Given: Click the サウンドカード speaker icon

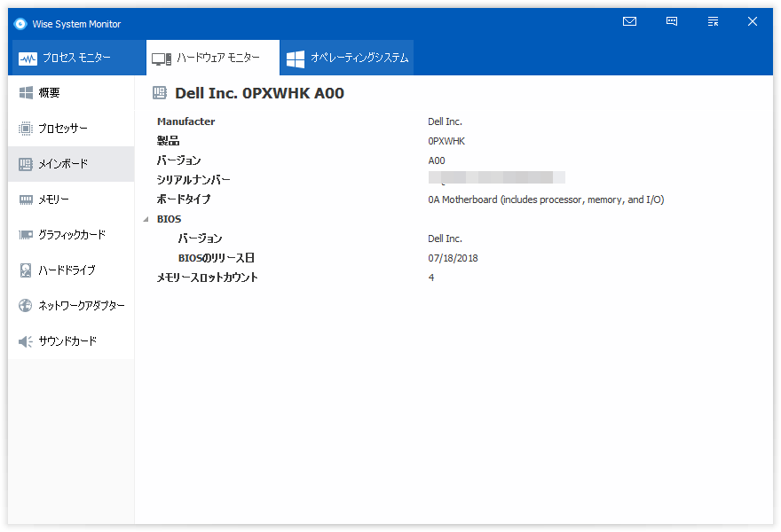Looking at the screenshot, I should point(26,341).
